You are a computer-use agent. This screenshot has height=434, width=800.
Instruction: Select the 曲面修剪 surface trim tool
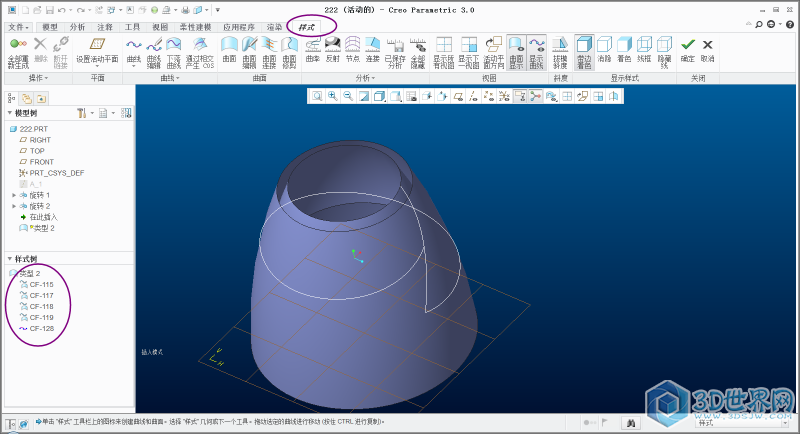pyautogui.click(x=289, y=53)
